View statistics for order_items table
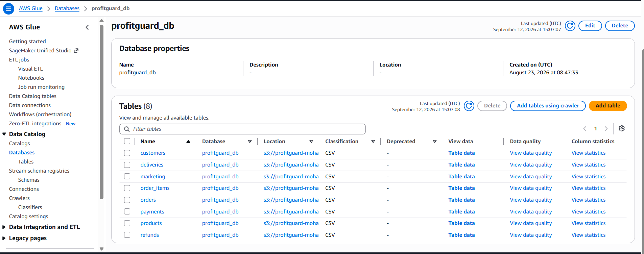Viewport: 644px width, 254px height. pyautogui.click(x=588, y=188)
